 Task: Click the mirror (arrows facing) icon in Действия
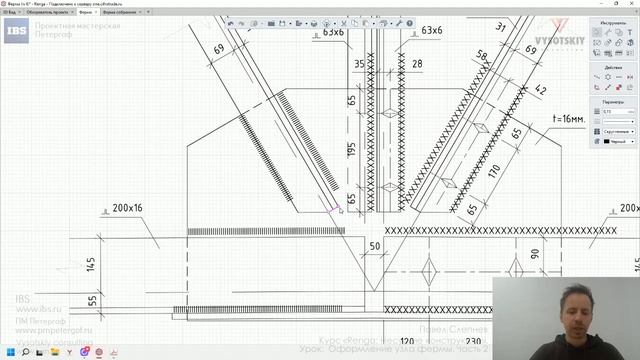pyautogui.click(x=630, y=77)
